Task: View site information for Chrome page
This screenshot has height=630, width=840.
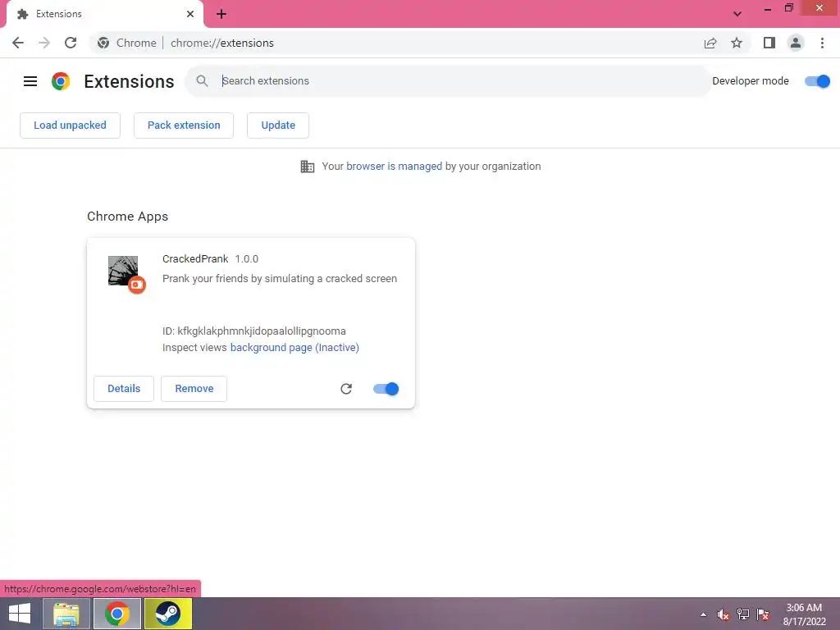Action: (103, 43)
